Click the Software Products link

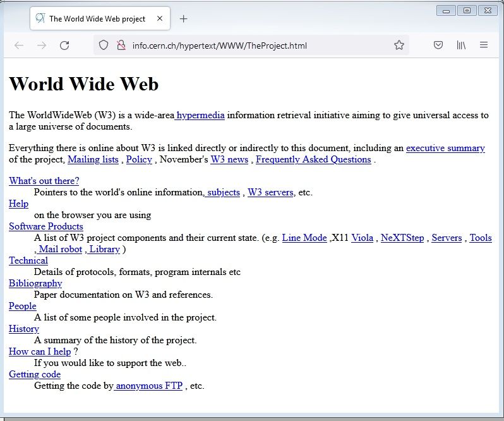(x=46, y=226)
